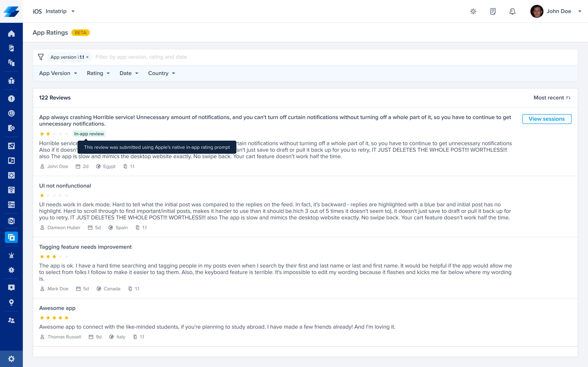Remove the App version 1.1 filter chip

87,57
